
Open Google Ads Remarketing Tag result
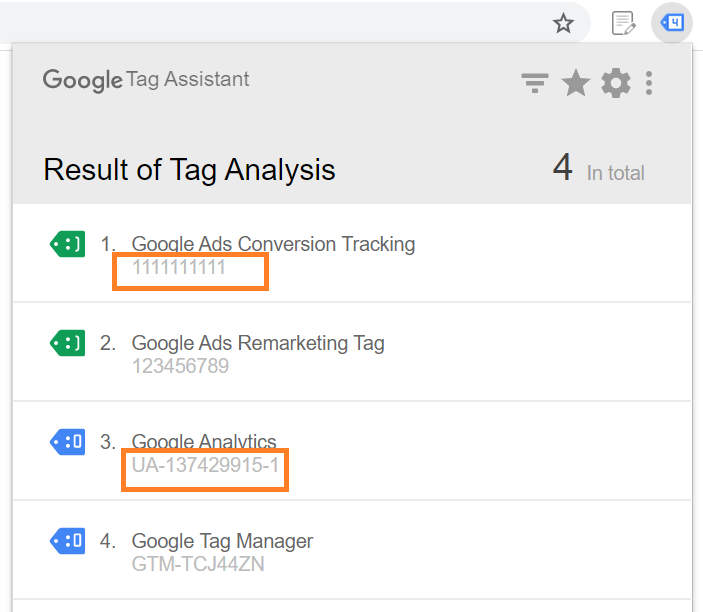pos(258,343)
